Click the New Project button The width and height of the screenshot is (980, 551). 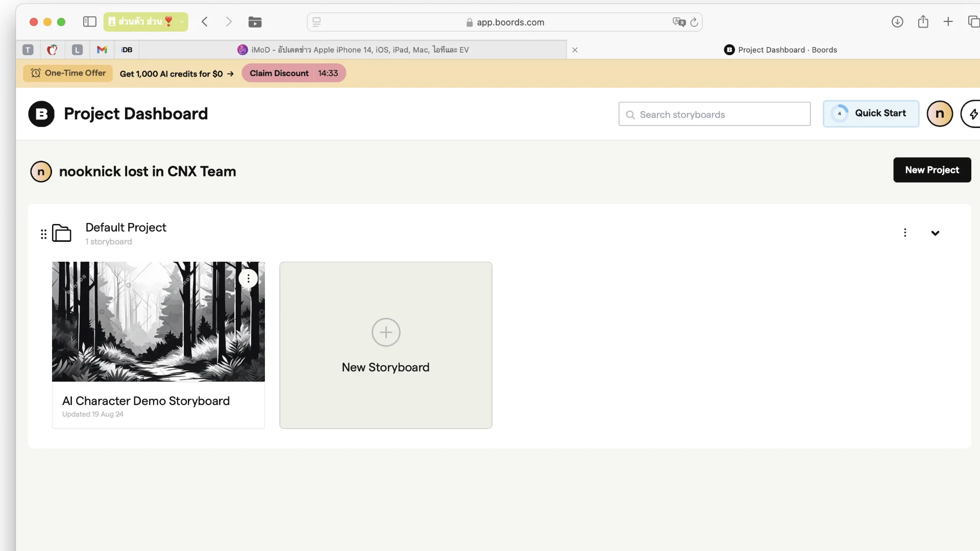tap(932, 170)
